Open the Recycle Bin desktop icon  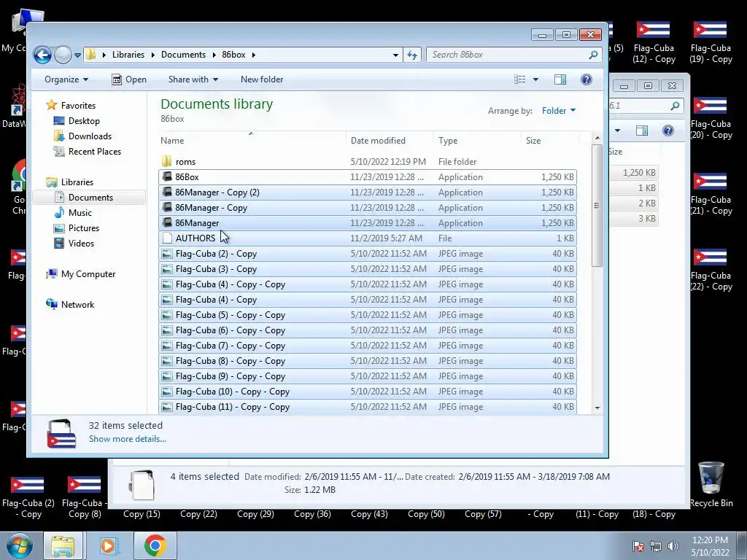[x=711, y=485]
